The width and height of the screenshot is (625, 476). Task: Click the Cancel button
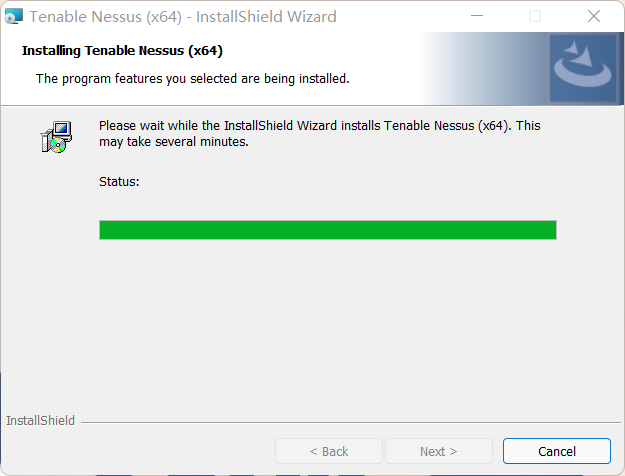(556, 451)
